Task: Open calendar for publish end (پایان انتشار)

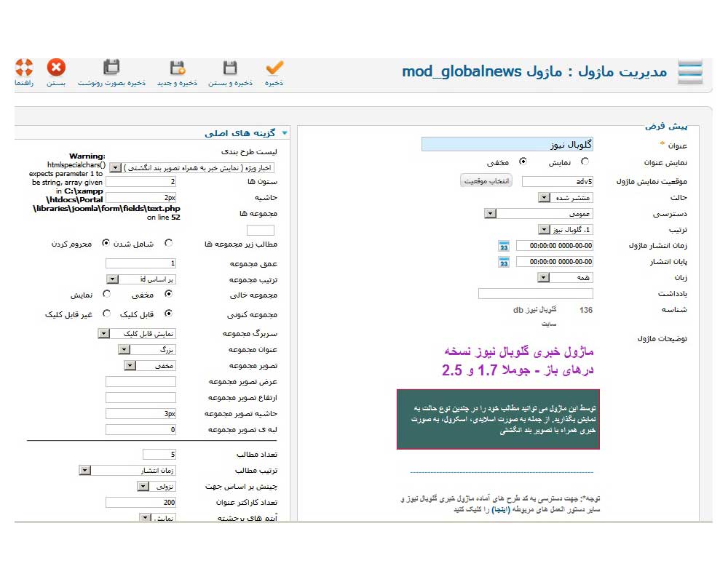Action: click(504, 262)
